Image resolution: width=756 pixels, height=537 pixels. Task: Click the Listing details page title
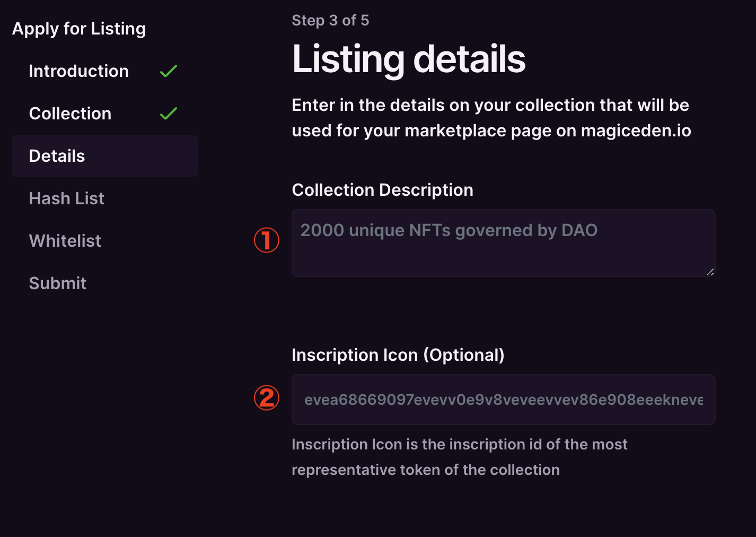click(x=409, y=59)
